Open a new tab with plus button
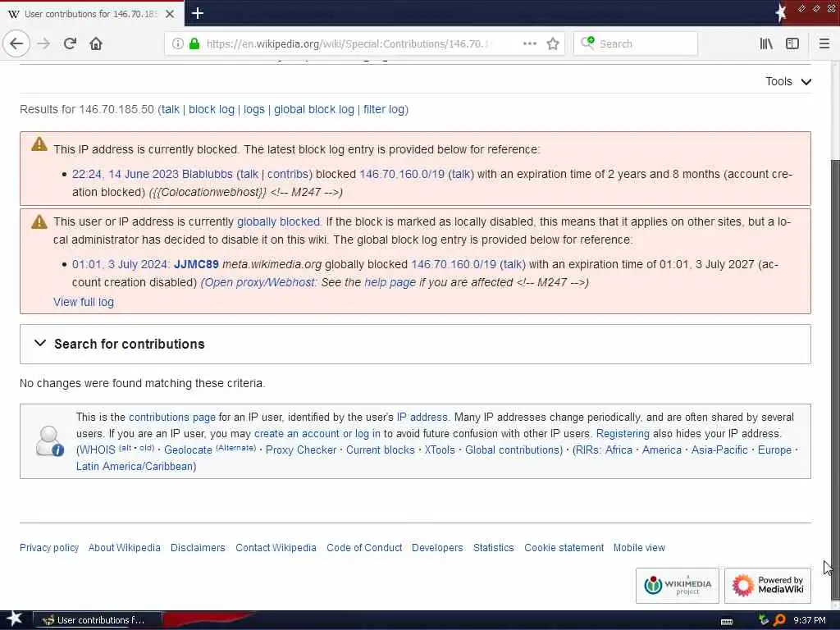 click(x=197, y=13)
